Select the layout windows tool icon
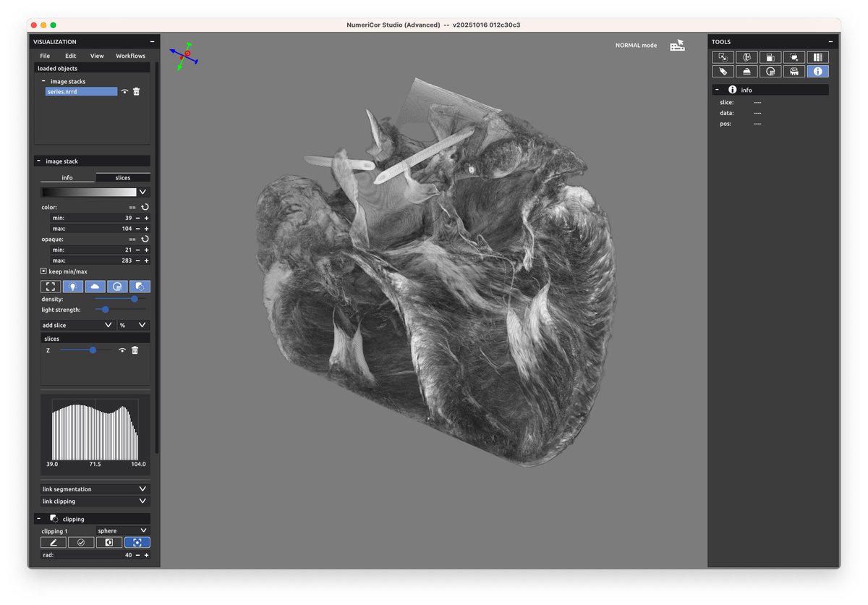Viewport: 868px width, 605px height. coord(770,57)
